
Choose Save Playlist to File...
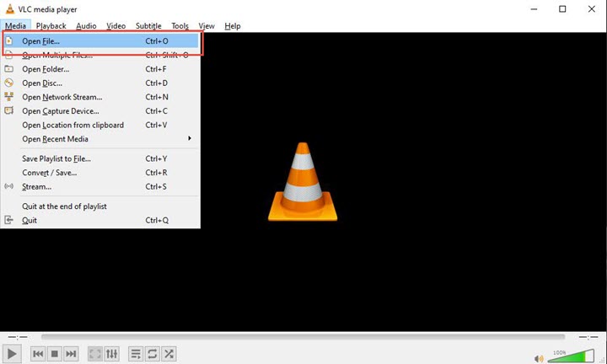click(100, 158)
